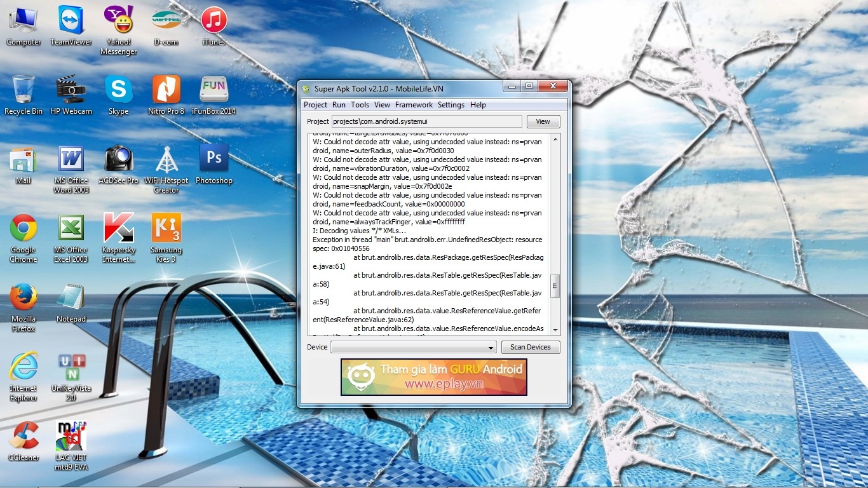Open Kaspersky Internet Security icon
Image resolution: width=868 pixels, height=488 pixels.
pos(119,238)
